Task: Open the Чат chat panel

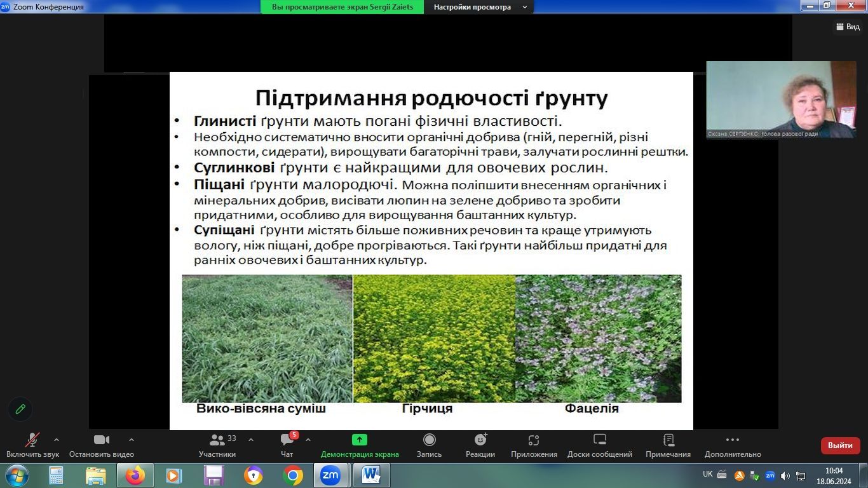Action: (287, 445)
